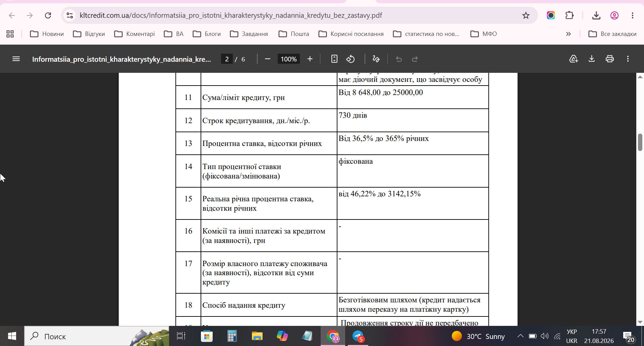
Task: Select the draw annotation tool
Action: [x=376, y=59]
